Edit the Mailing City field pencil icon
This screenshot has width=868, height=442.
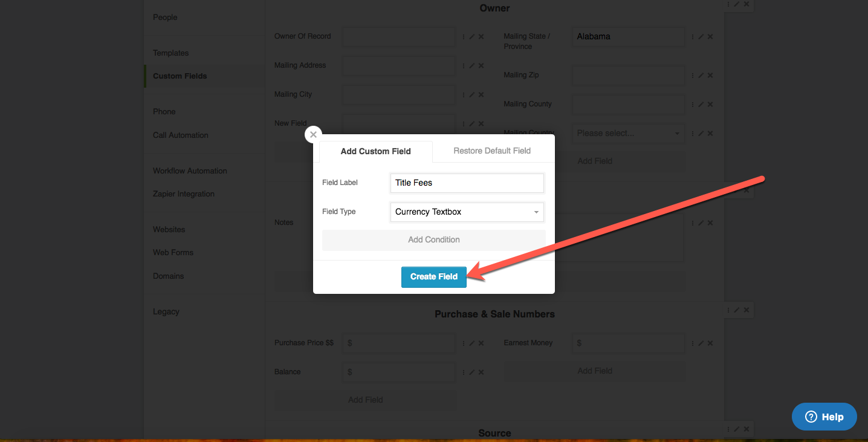click(472, 95)
